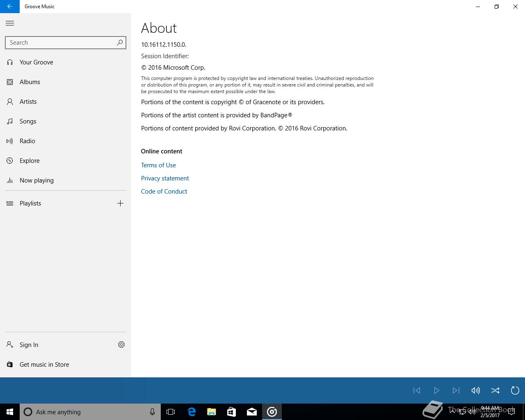Create a new playlist with plus icon
Viewport: 525px width, 420px height.
(120, 203)
